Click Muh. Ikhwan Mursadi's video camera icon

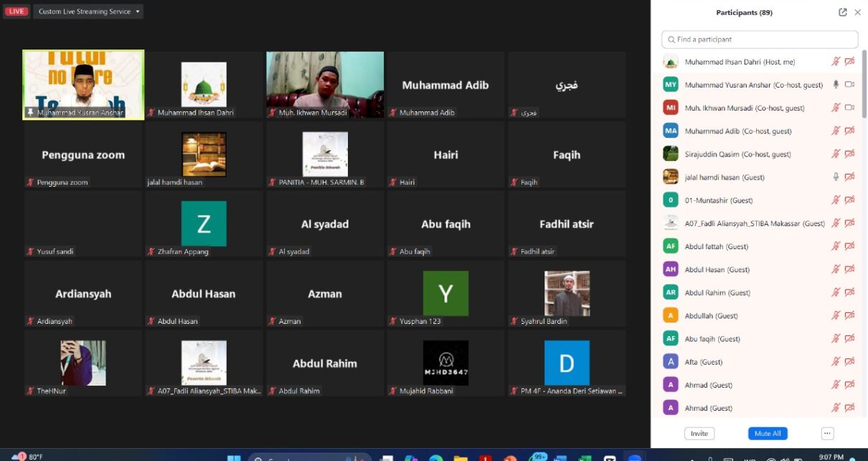point(849,108)
